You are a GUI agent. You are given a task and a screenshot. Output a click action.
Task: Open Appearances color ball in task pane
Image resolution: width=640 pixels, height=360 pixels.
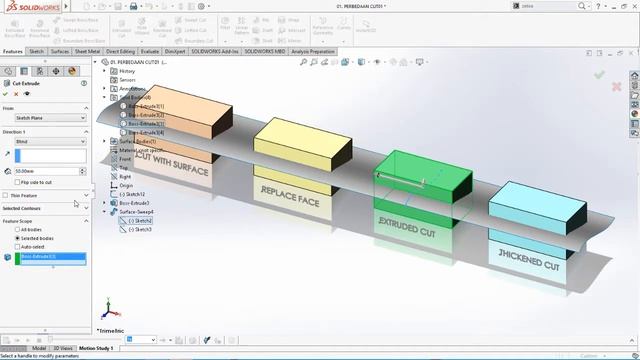point(634,114)
